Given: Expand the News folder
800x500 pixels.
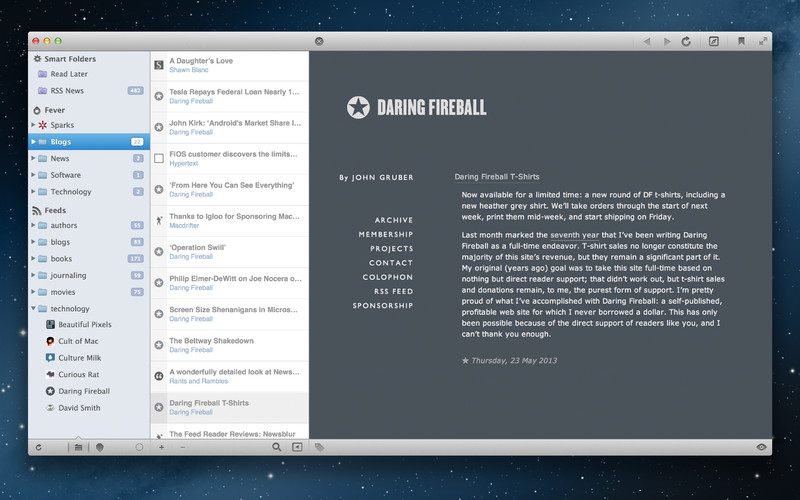Looking at the screenshot, I should 33,158.
